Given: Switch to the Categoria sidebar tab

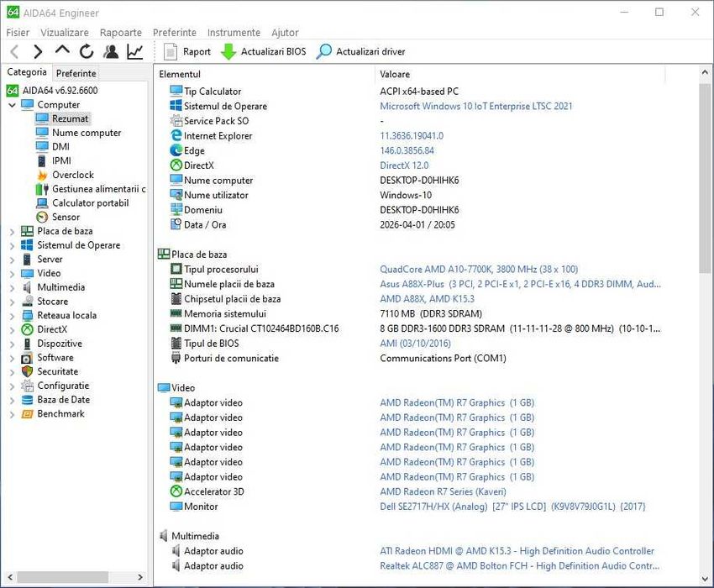Looking at the screenshot, I should (x=27, y=72).
